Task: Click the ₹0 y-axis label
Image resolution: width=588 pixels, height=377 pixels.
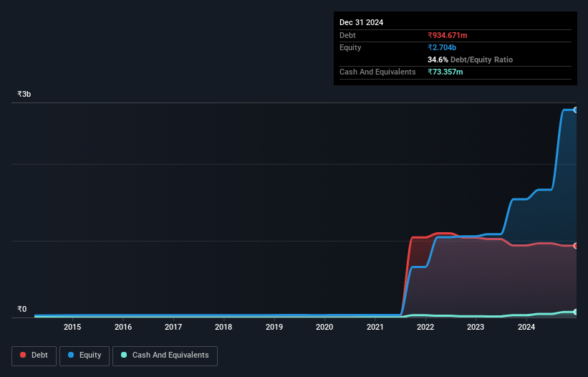Action: pos(22,309)
